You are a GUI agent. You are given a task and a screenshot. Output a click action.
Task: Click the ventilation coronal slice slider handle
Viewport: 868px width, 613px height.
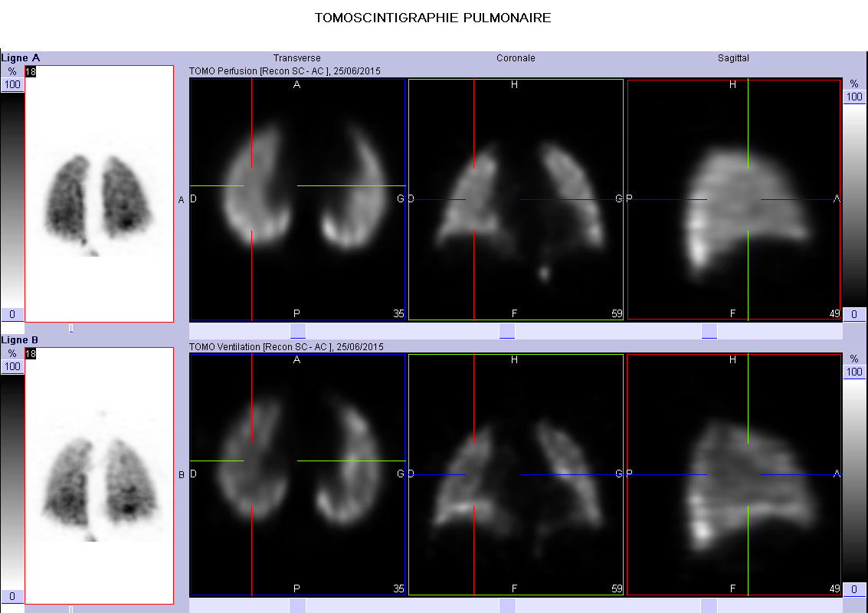click(507, 606)
